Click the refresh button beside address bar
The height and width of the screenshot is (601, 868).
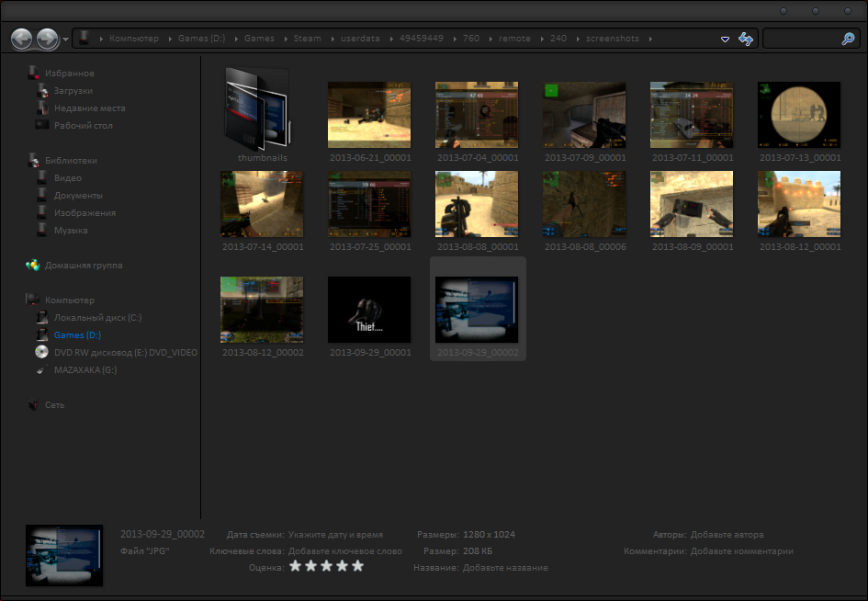click(746, 40)
